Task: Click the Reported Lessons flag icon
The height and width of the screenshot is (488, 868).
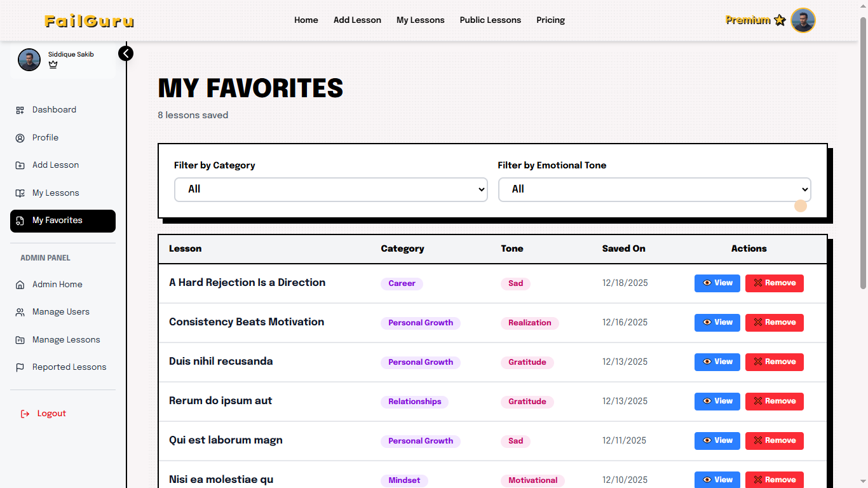Action: [x=20, y=367]
